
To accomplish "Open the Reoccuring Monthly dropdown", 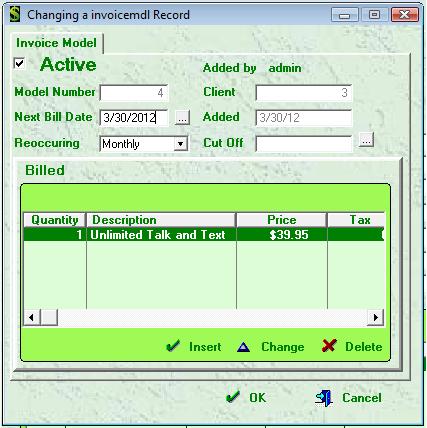I will coord(181,144).
